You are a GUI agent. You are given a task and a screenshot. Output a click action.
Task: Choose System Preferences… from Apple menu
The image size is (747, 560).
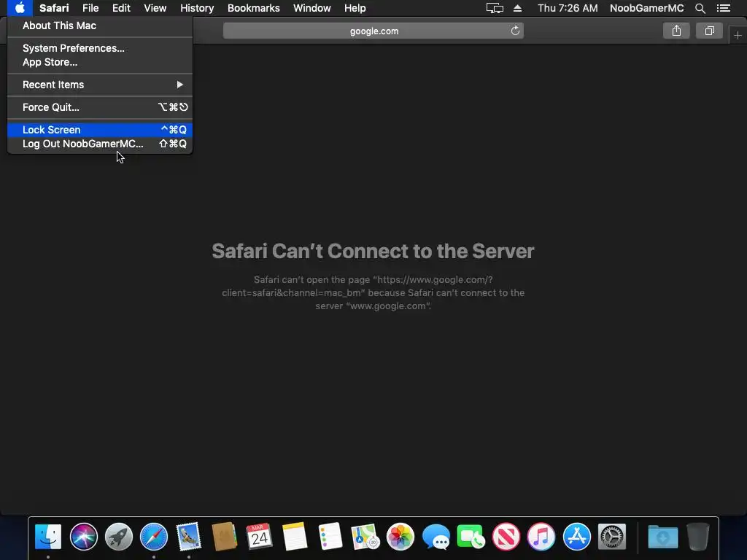point(100,48)
